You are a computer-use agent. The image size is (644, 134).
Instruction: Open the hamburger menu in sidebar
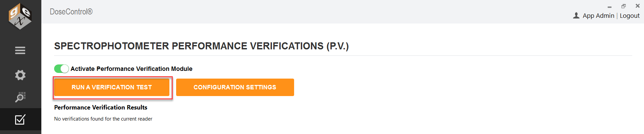tap(20, 50)
